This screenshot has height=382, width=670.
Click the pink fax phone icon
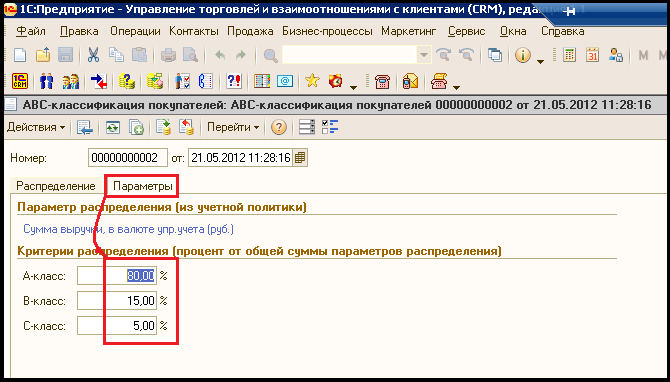click(439, 81)
